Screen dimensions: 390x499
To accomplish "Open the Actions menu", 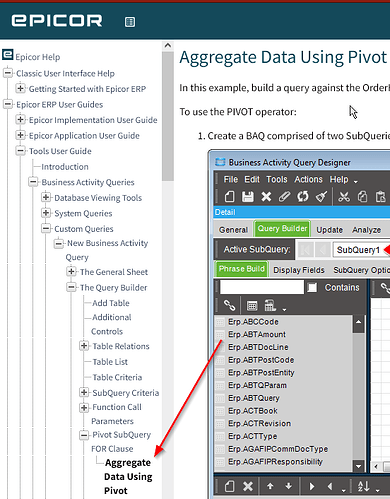I will pyautogui.click(x=308, y=179).
